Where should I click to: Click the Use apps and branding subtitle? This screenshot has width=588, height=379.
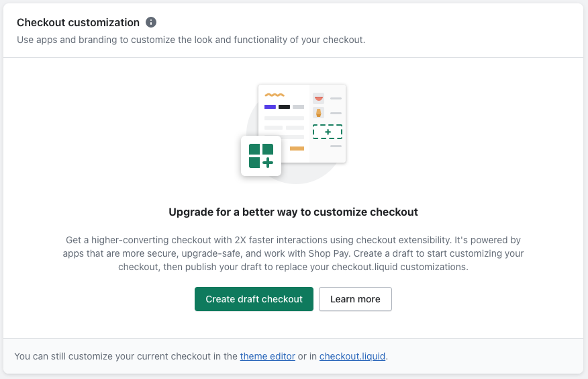[191, 40]
